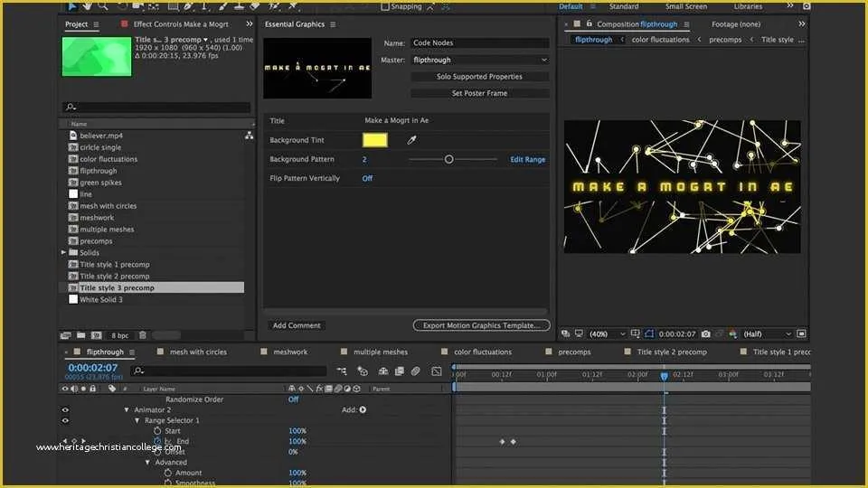Screen dimensions: 868x488
Task: Toggle Randomize Order Off value
Action: [293, 399]
